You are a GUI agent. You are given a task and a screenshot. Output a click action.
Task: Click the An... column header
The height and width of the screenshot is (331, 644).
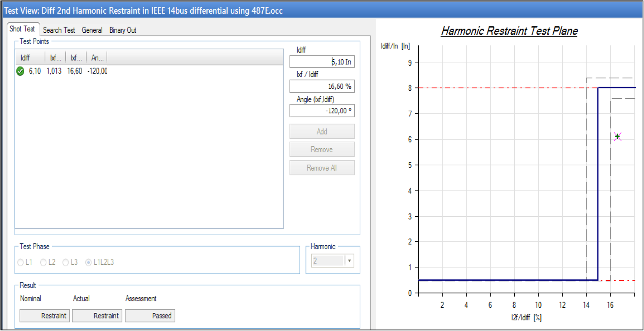click(97, 58)
